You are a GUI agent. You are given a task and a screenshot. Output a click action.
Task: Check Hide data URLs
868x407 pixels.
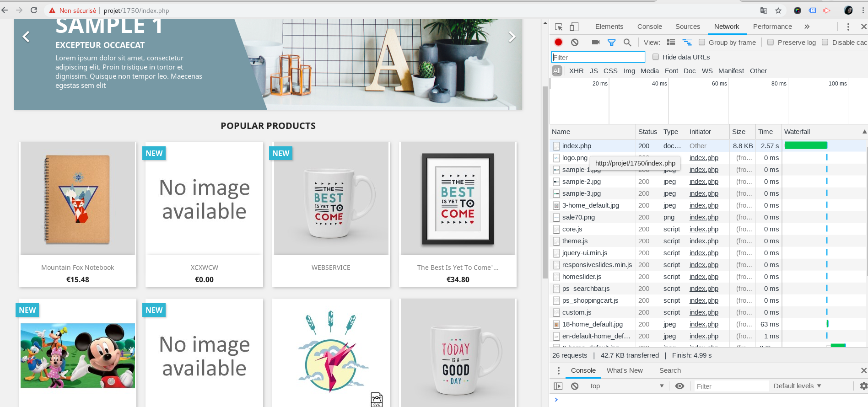coord(656,57)
